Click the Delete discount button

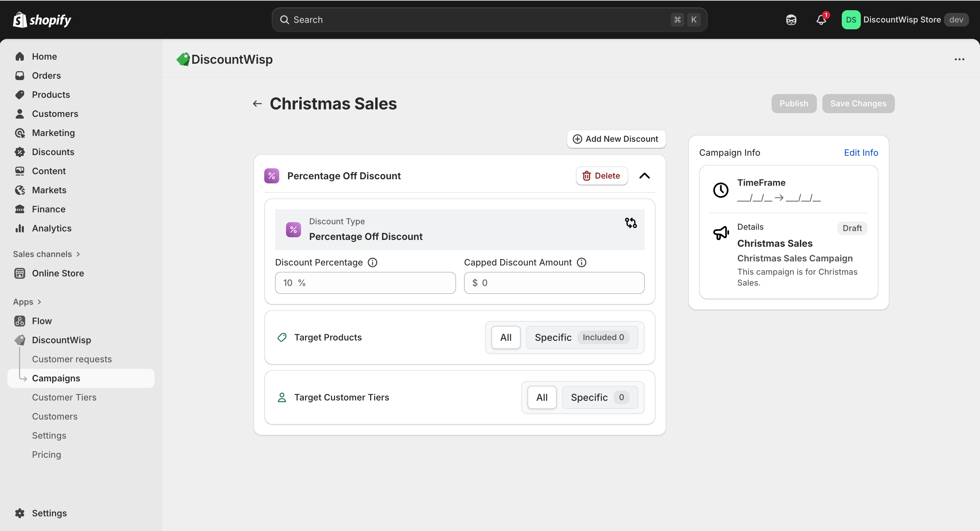pyautogui.click(x=601, y=176)
